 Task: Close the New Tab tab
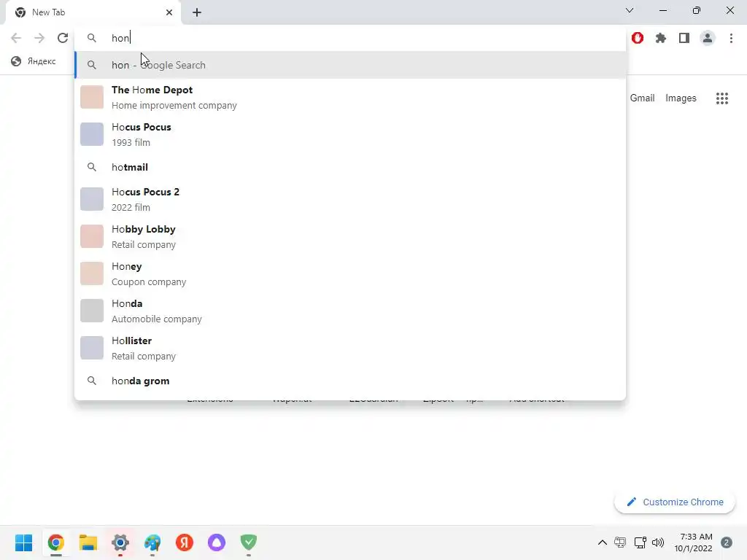169,12
